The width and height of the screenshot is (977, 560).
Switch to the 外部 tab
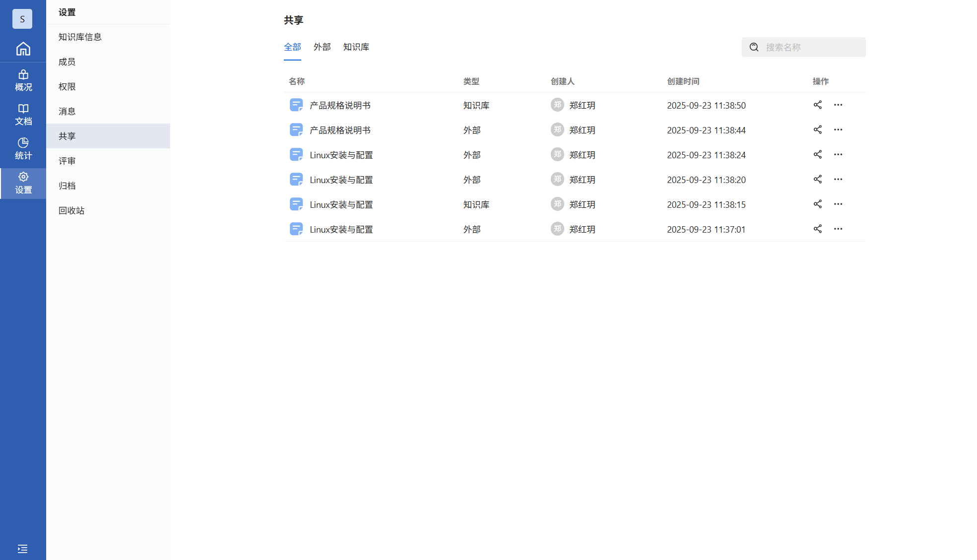coord(322,47)
